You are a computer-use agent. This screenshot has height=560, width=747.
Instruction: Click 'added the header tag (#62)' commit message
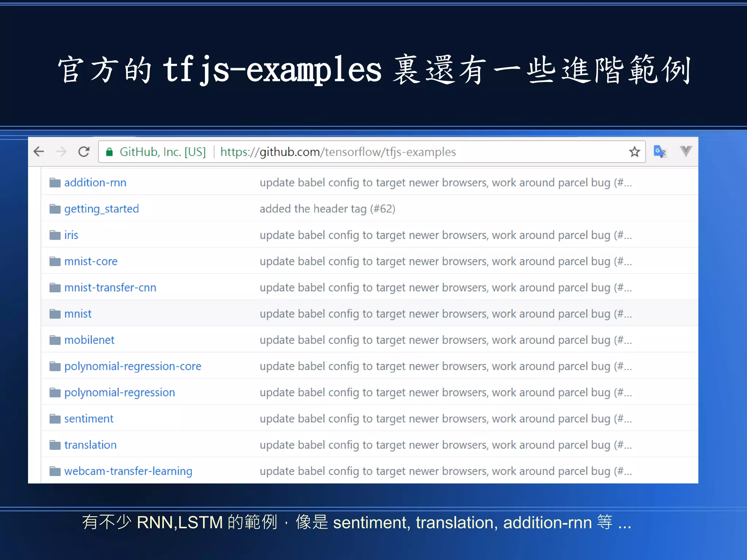tap(328, 209)
